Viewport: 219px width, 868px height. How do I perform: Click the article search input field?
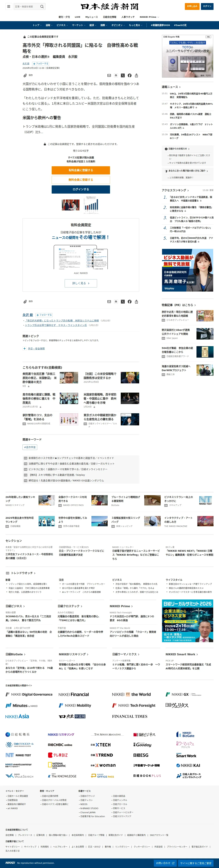[27, 6]
